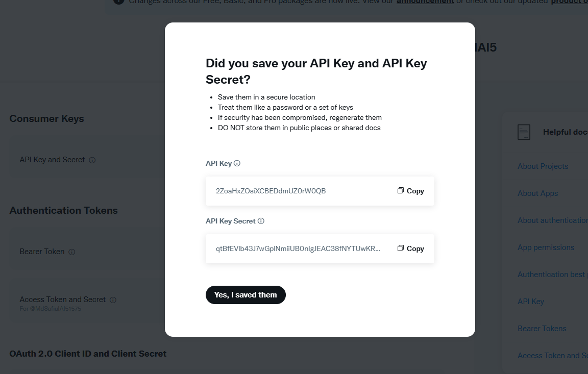Open the About Projects docs link
This screenshot has width=588, height=374.
click(x=543, y=166)
